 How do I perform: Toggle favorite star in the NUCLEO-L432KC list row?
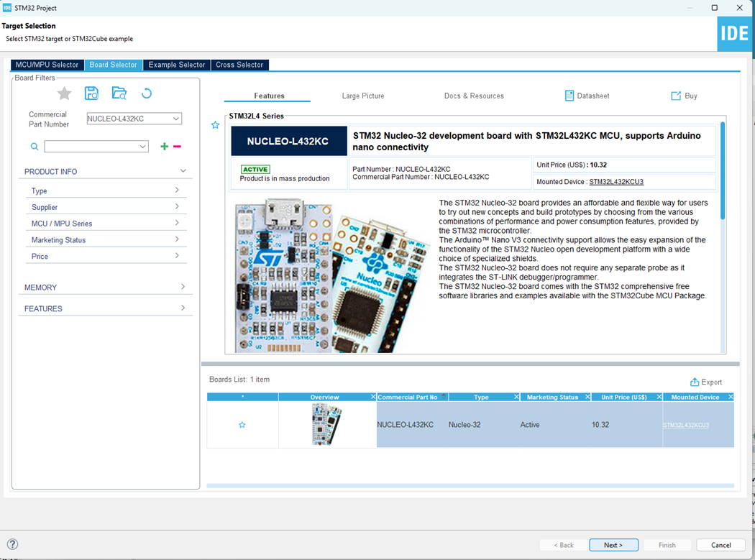tap(242, 425)
